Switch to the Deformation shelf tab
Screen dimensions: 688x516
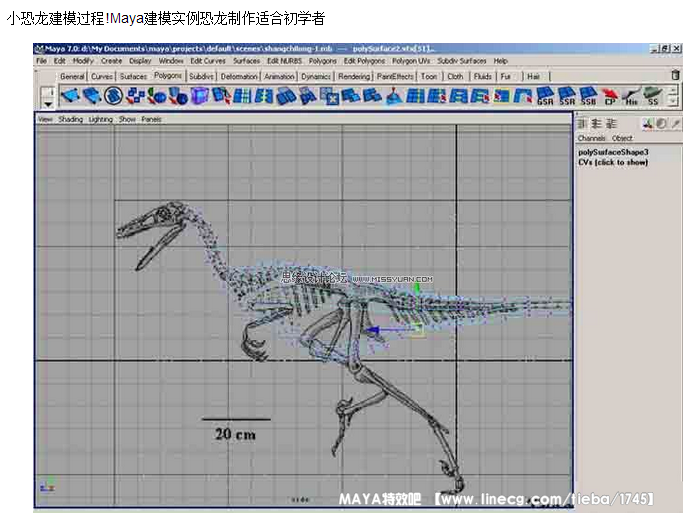tap(239, 76)
